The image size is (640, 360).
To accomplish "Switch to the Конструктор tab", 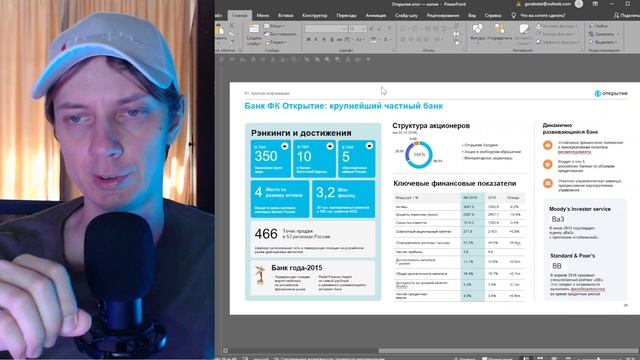I will coord(315,16).
